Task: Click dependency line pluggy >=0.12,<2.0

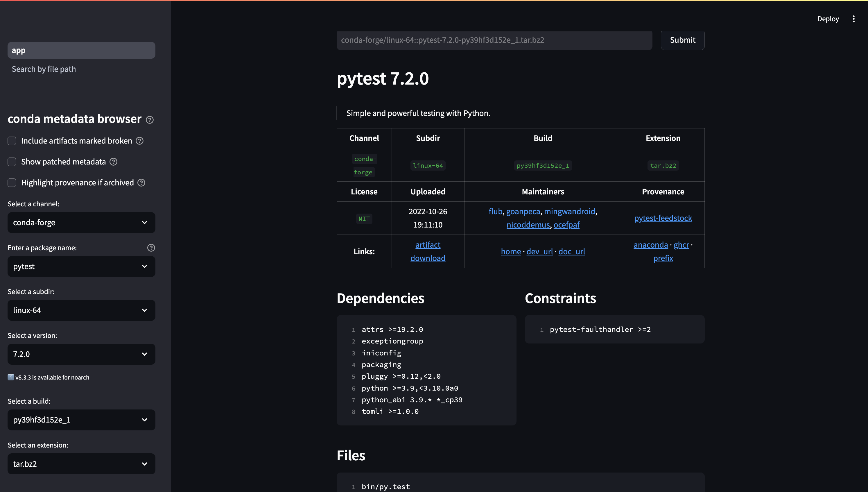Action: (401, 376)
